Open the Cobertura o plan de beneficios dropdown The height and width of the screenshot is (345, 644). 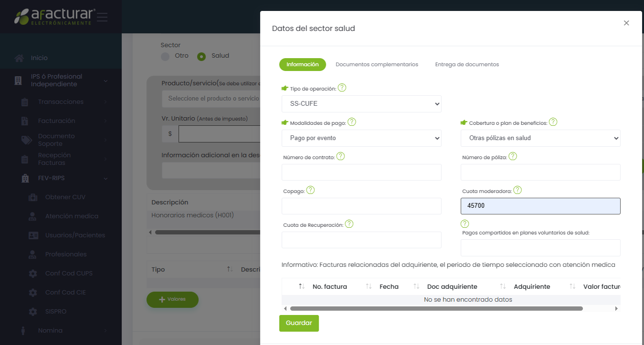(540, 138)
